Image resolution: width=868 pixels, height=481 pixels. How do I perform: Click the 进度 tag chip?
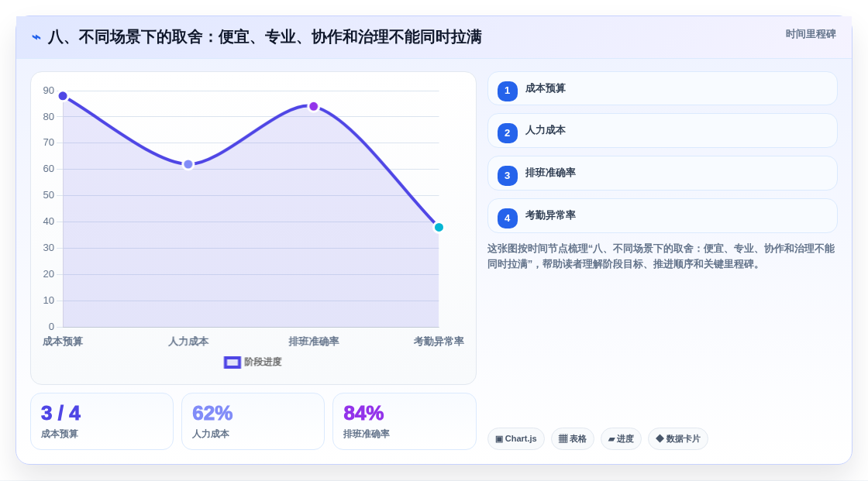[621, 439]
